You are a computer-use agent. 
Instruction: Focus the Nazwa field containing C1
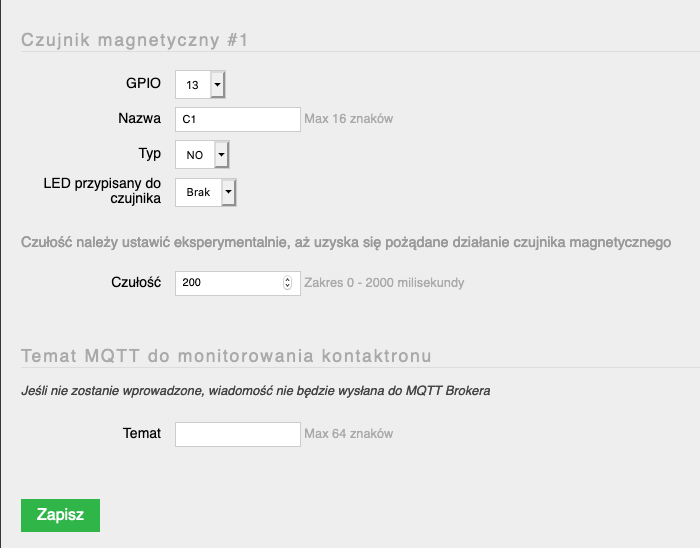point(238,119)
